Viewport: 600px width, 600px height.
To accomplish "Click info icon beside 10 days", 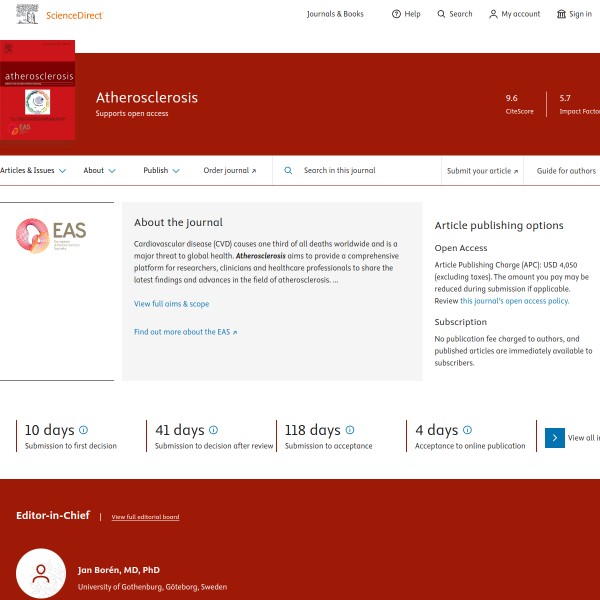I will click(x=83, y=430).
